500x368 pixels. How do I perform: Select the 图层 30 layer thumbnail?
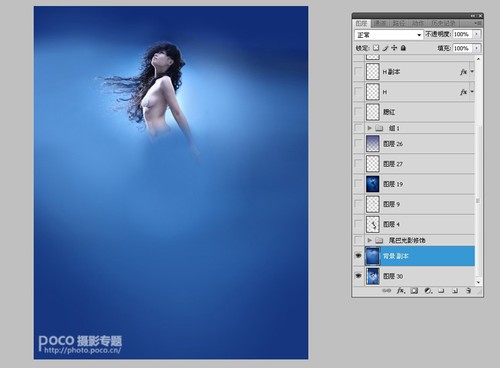coord(373,276)
